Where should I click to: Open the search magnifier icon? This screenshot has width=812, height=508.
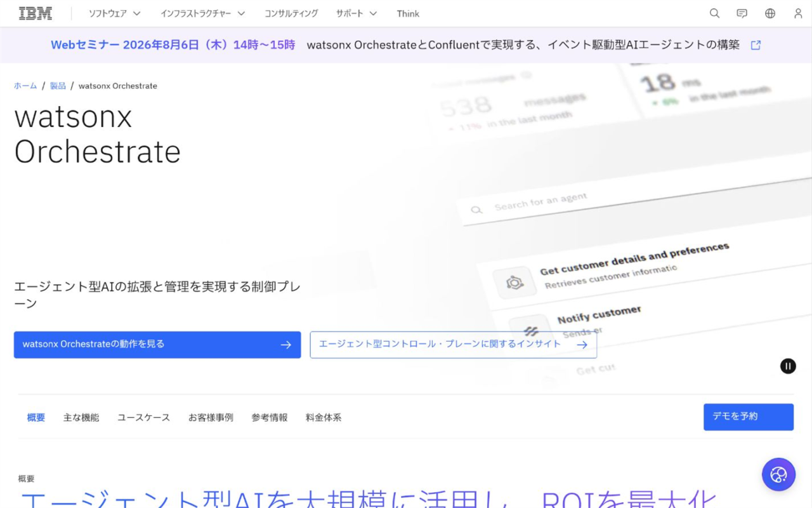click(714, 13)
